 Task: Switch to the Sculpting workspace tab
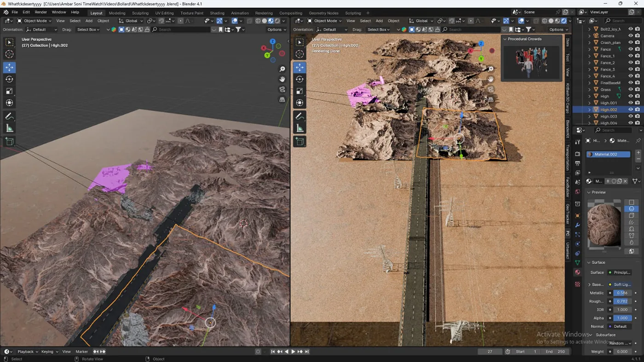(x=140, y=13)
